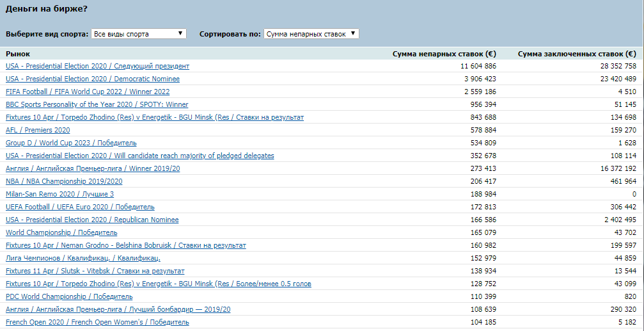Open 'Group D / World Cup 2023 / Победитель' link

(x=71, y=143)
